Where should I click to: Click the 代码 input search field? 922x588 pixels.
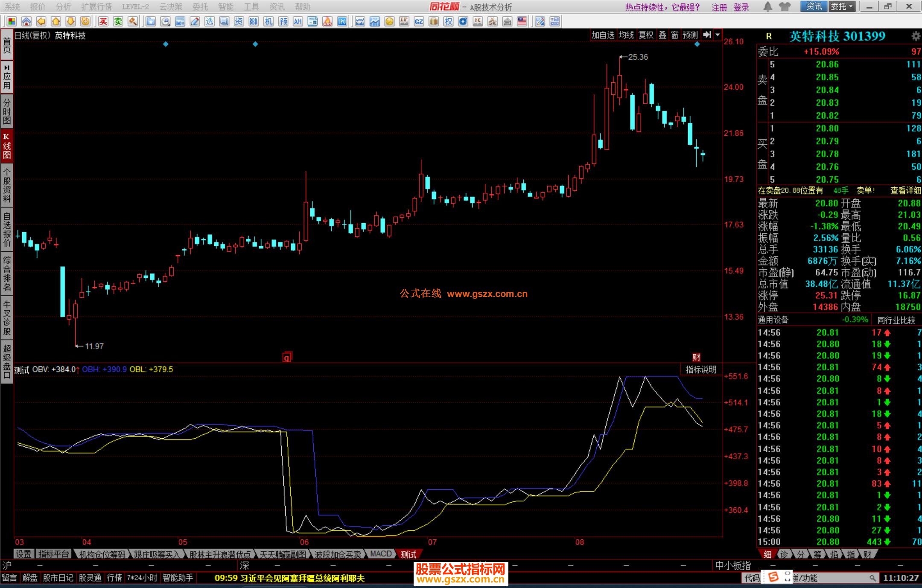(x=832, y=578)
